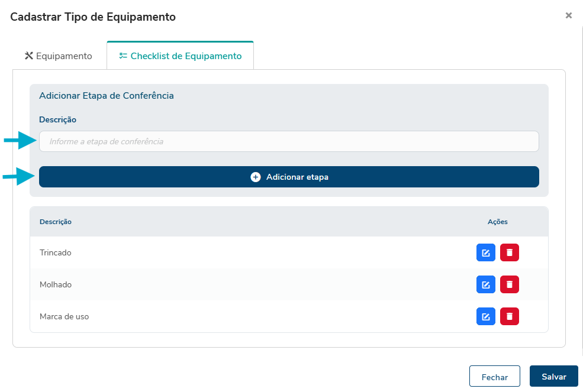Select the Trincado row text
Viewport: 583px width, 392px height.
pyautogui.click(x=56, y=253)
